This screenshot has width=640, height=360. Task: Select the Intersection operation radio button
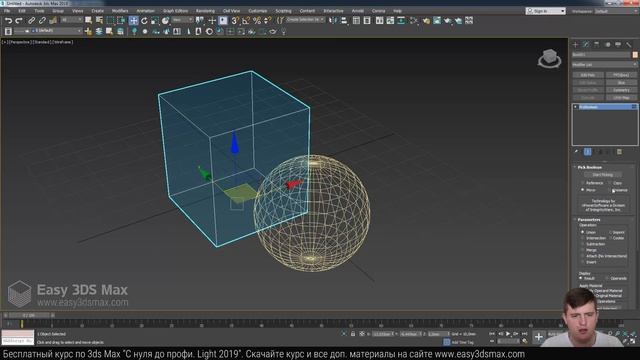click(x=583, y=238)
